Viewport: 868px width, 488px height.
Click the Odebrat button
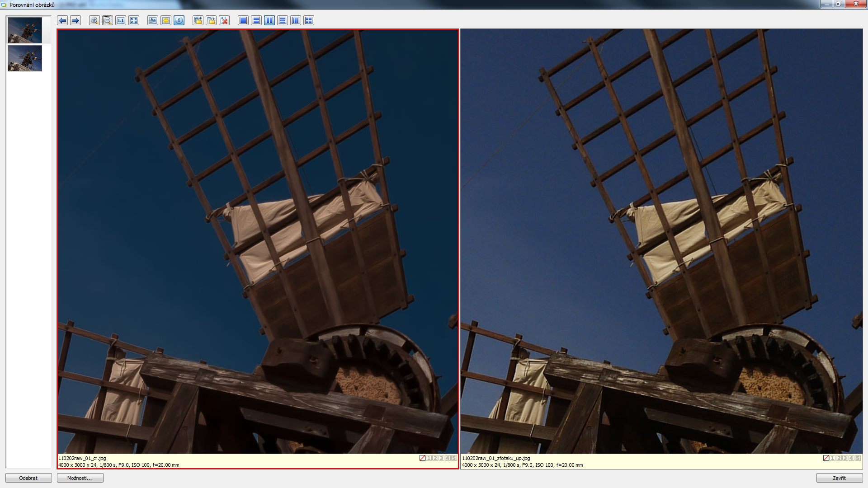[28, 478]
